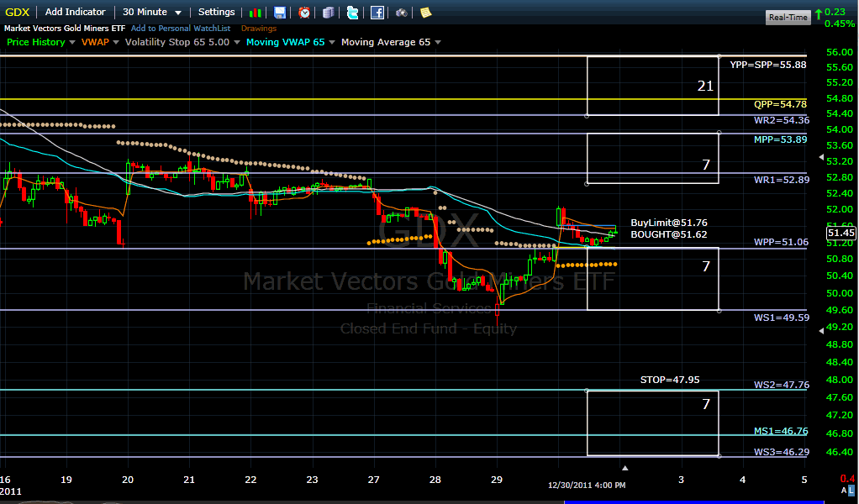Select the WPP=51.06 pivot label
The image size is (859, 504).
point(781,242)
